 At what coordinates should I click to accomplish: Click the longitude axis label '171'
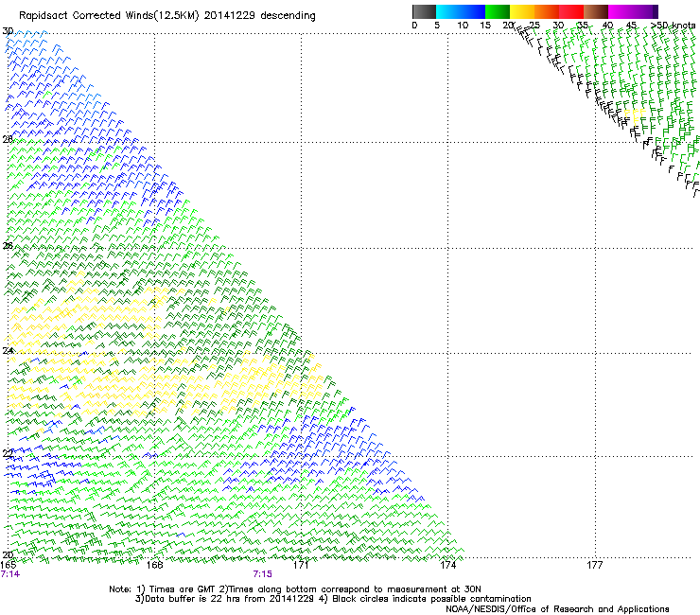[x=301, y=565]
